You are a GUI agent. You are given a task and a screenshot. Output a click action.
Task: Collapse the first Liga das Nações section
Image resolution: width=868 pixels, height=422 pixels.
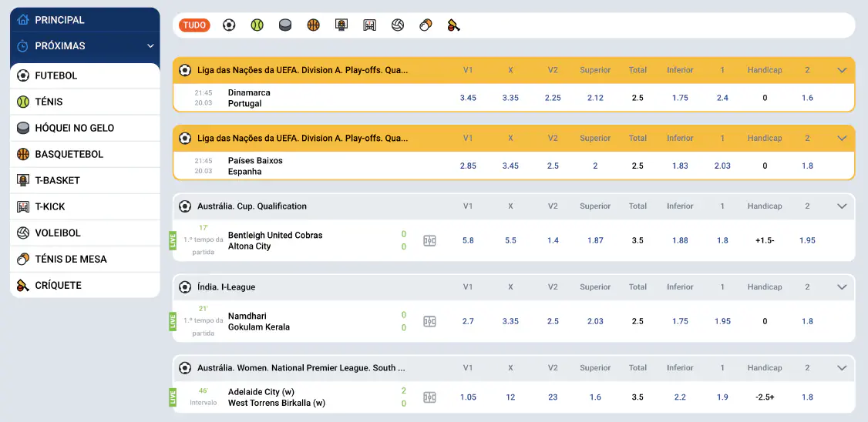(x=842, y=70)
